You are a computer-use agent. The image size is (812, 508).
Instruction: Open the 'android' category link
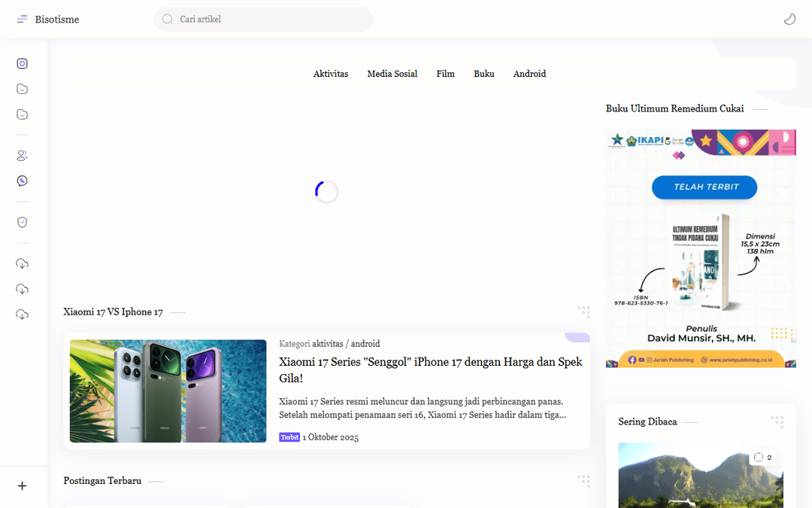365,344
